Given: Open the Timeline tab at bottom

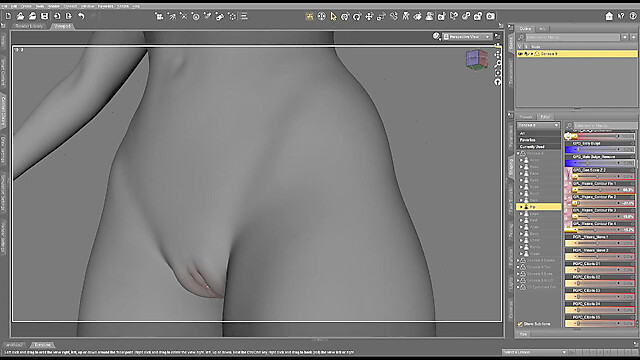Looking at the screenshot, I should coord(42,345).
